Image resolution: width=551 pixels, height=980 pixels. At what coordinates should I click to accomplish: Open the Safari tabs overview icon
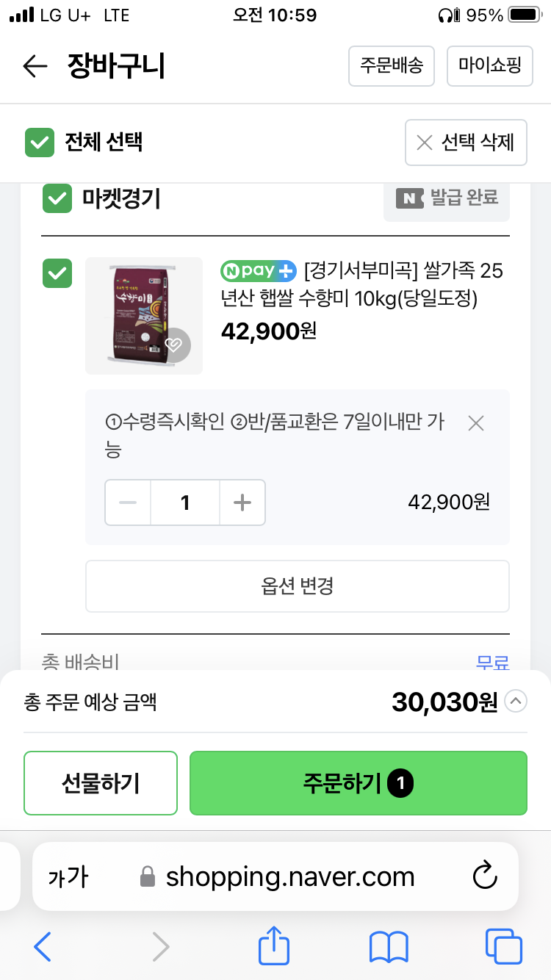click(x=504, y=947)
